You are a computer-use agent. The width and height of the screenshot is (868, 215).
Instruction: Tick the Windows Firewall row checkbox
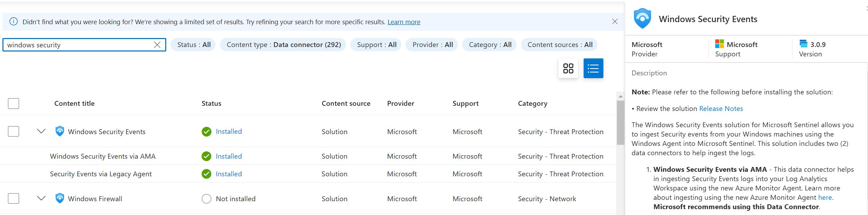(x=14, y=198)
